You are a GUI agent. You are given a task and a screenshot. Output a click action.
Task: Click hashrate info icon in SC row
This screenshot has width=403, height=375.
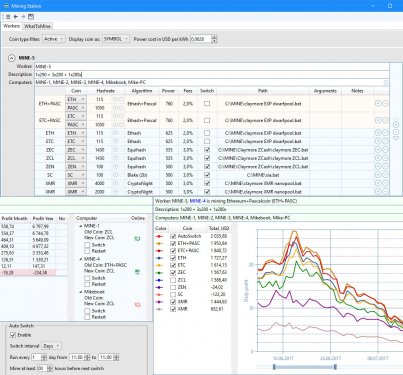(x=115, y=175)
